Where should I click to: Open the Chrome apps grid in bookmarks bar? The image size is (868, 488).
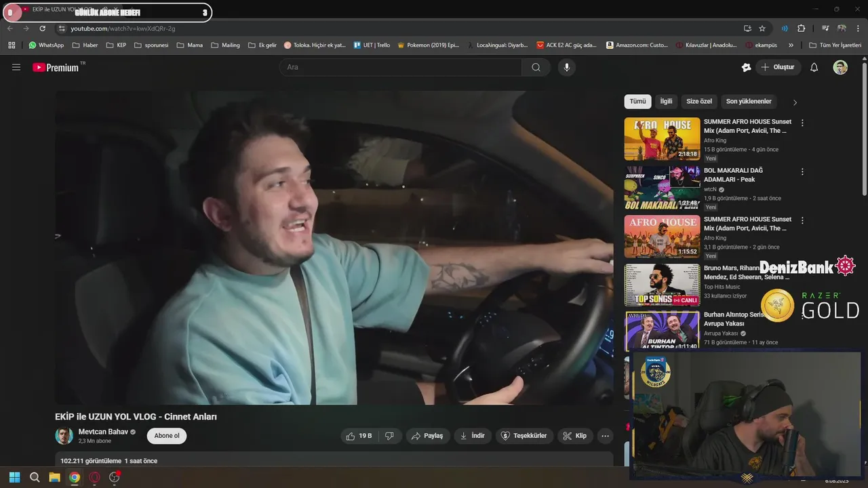pyautogui.click(x=12, y=45)
